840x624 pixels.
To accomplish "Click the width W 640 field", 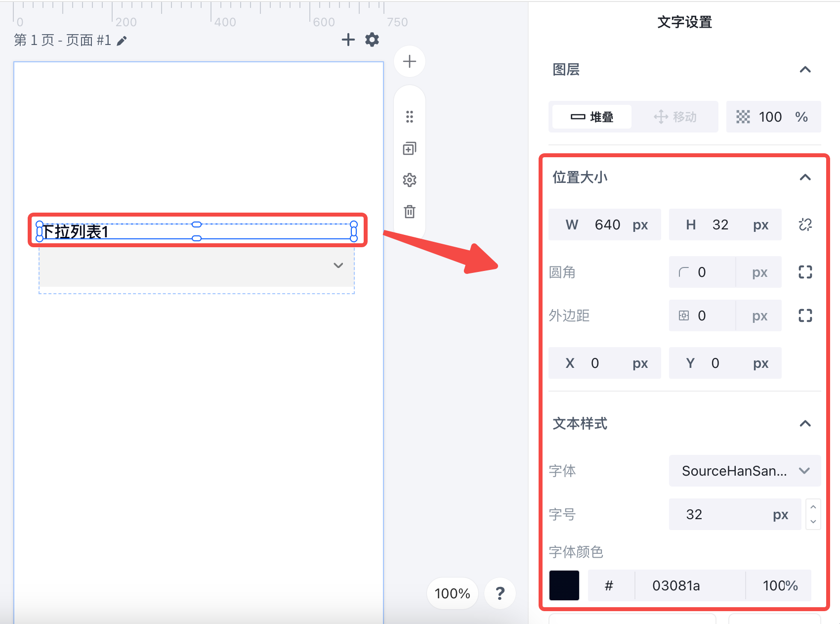I will (x=605, y=224).
